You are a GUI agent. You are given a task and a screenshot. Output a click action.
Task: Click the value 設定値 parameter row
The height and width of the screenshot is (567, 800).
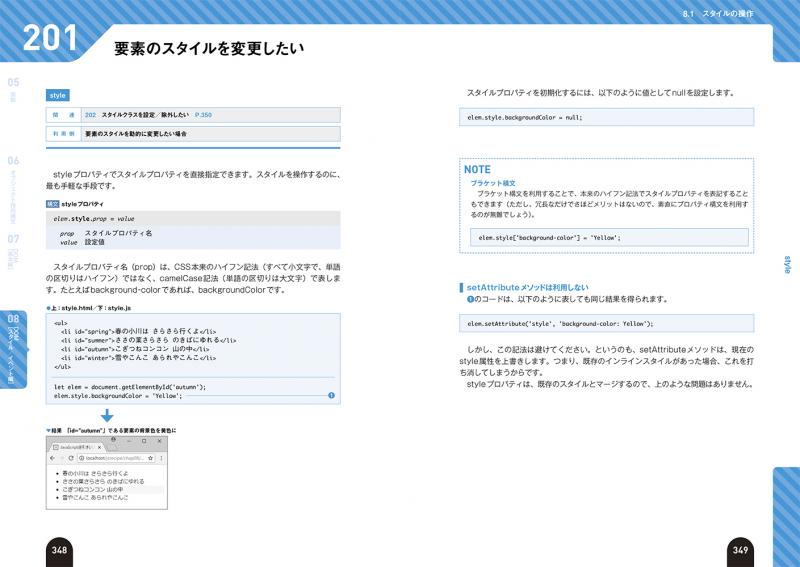82,242
